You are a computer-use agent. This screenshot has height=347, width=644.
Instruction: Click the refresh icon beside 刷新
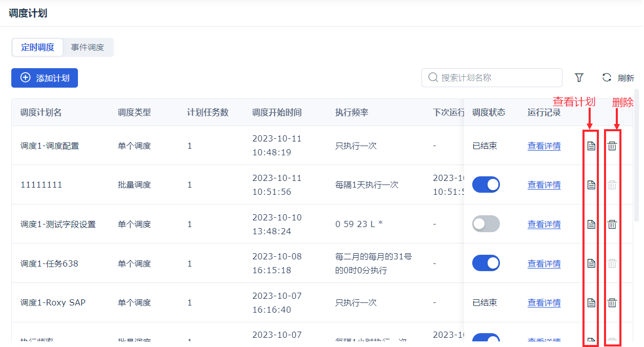click(x=607, y=77)
